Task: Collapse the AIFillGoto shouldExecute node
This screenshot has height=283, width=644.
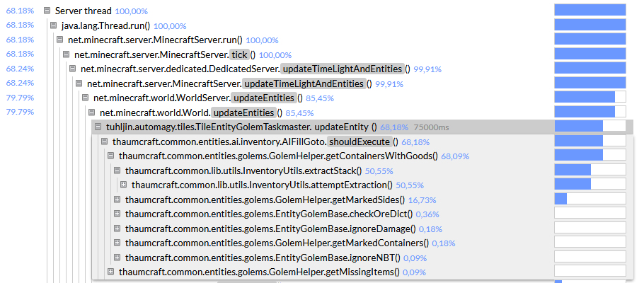Action: [x=104, y=141]
